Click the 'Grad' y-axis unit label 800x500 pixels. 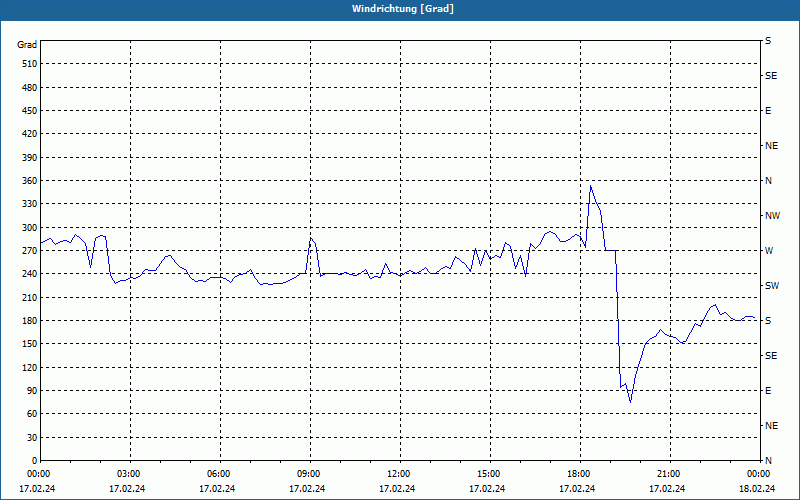click(27, 45)
